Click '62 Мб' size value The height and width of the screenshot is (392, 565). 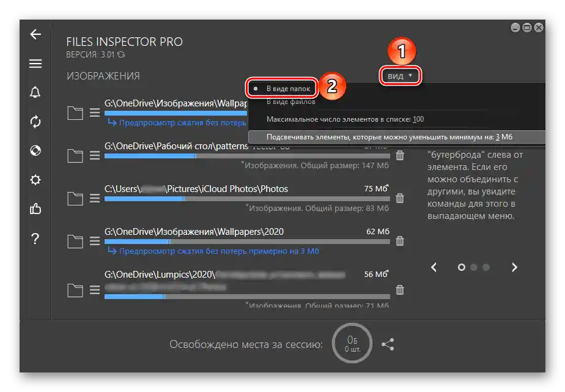coord(378,232)
